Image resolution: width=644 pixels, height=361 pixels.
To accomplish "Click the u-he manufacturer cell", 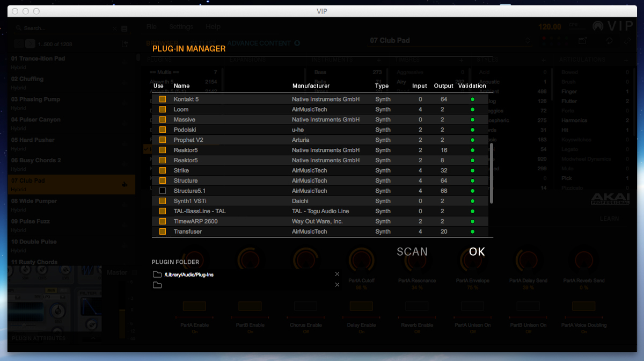I will tap(298, 130).
